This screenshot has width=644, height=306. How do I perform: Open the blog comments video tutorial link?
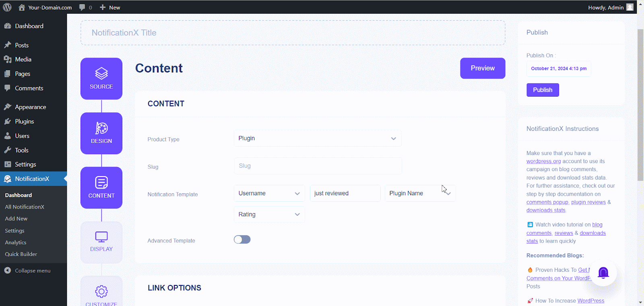564,229
